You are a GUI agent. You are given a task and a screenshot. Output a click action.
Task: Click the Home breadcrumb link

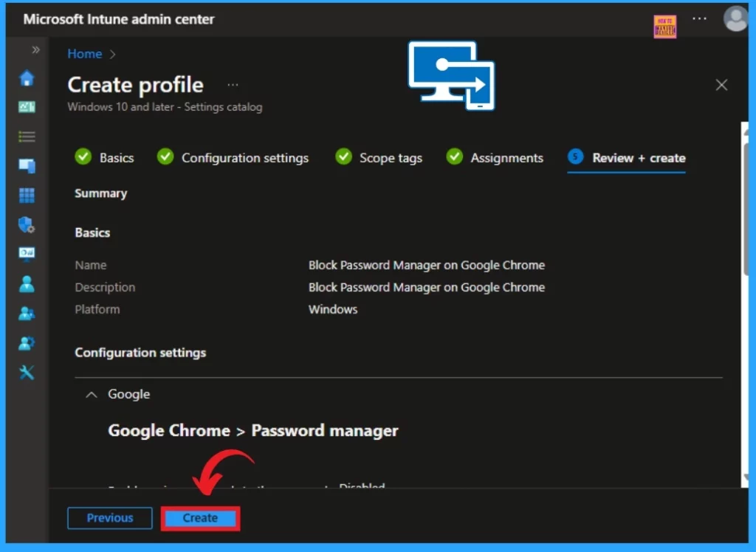pos(84,54)
